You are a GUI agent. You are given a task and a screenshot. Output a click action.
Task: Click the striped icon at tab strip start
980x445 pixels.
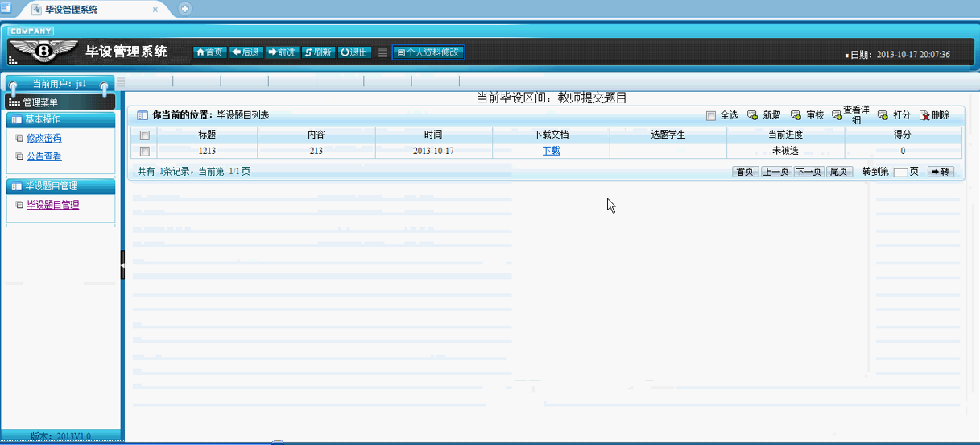(121, 81)
